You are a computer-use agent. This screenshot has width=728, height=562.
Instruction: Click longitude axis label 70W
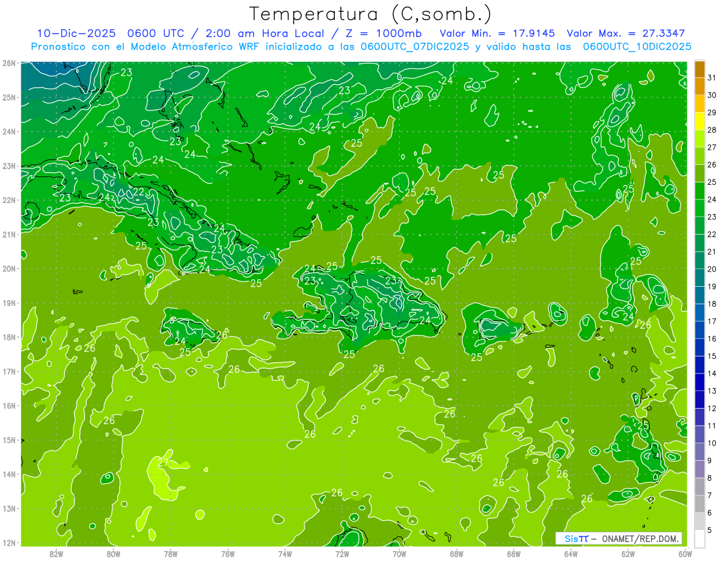coord(399,554)
